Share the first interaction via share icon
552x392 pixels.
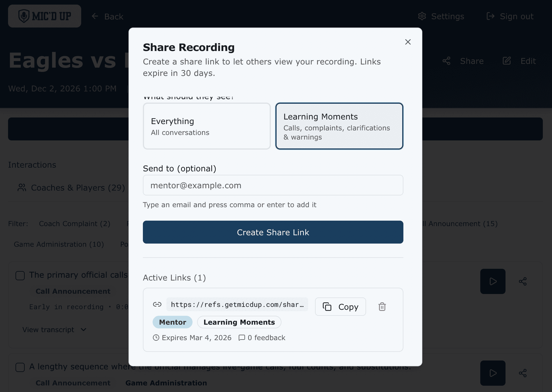pos(523,281)
